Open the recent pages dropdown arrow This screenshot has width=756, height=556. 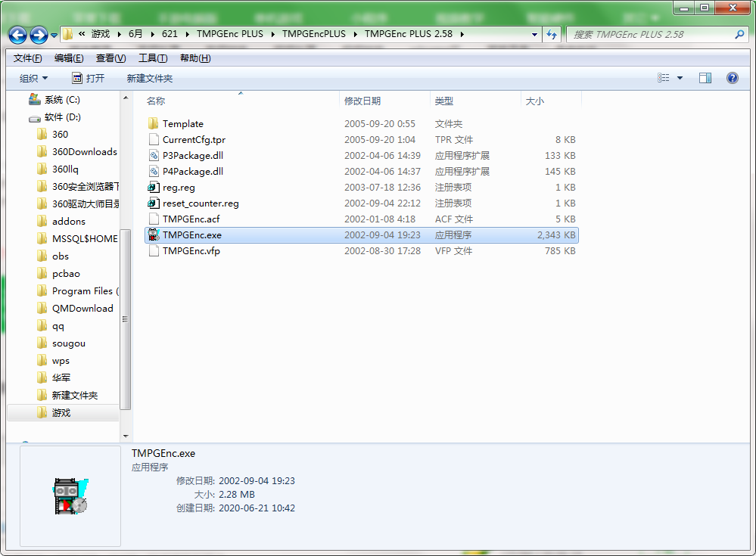54,35
